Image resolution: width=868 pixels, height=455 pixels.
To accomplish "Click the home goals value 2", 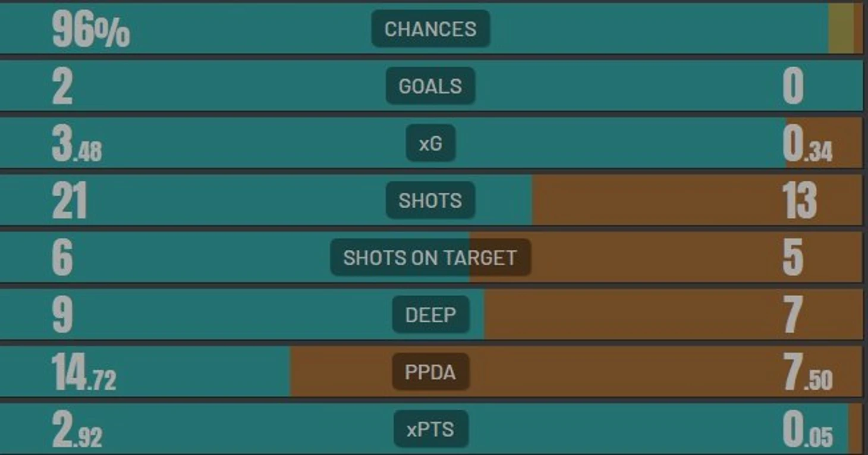I will coord(62,87).
